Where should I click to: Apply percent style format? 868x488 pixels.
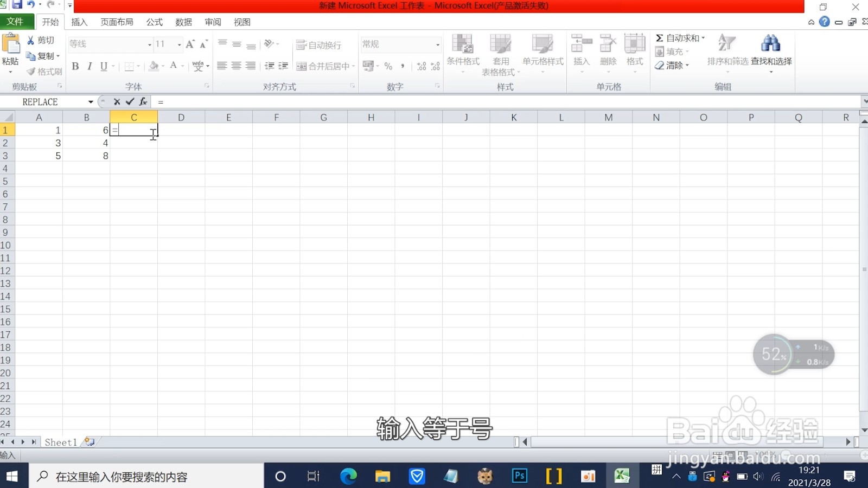point(388,66)
